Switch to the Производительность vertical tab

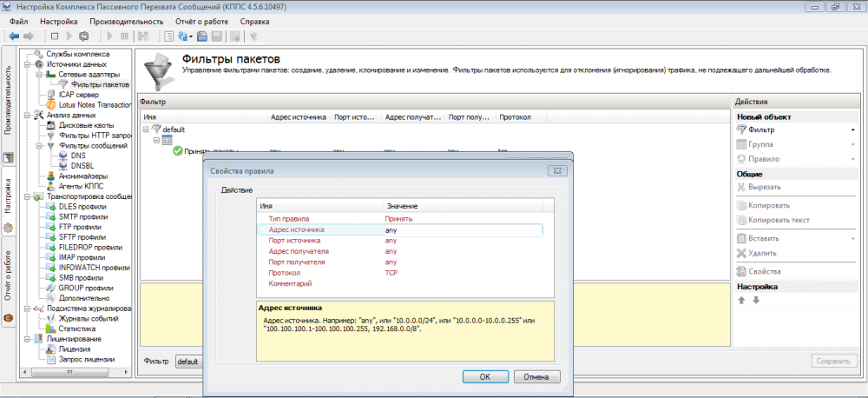9,107
